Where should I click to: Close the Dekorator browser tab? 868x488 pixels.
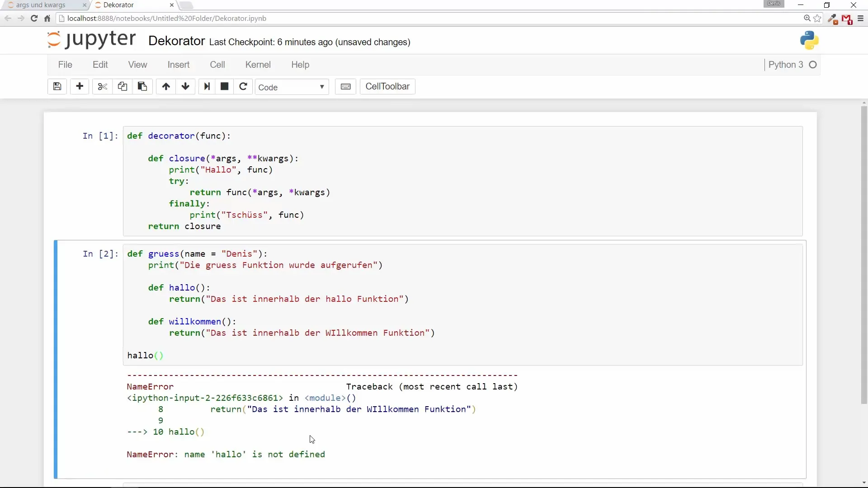coord(172,5)
